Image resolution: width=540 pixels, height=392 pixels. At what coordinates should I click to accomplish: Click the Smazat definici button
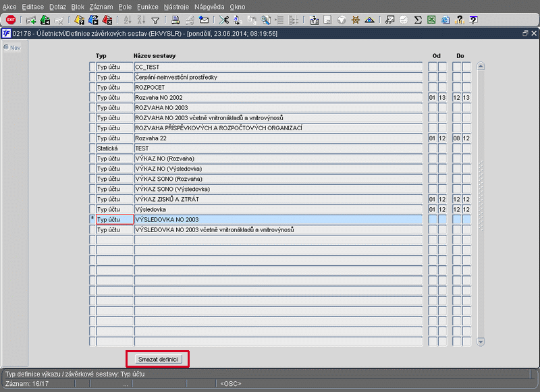(158, 360)
